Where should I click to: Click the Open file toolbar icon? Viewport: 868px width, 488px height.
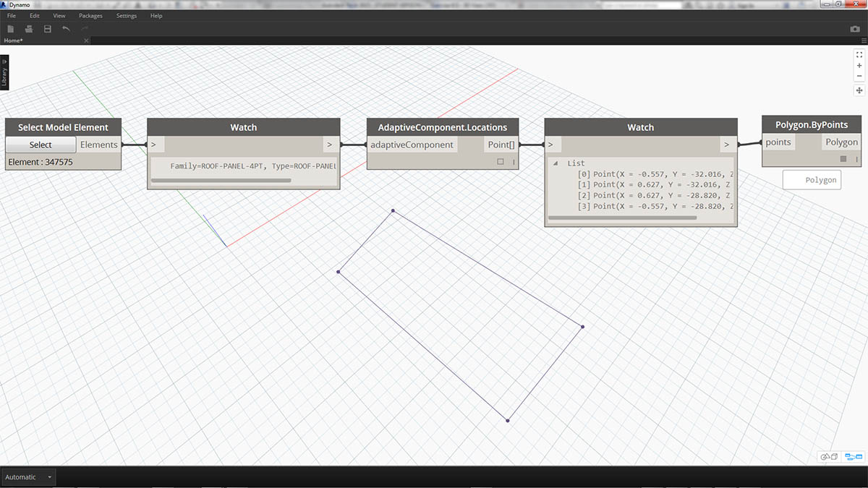tap(29, 29)
